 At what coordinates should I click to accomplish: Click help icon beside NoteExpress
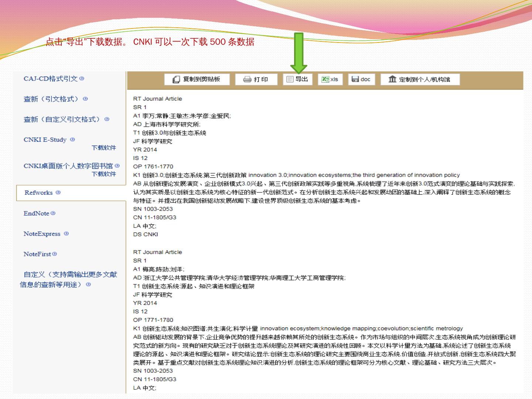[66, 233]
